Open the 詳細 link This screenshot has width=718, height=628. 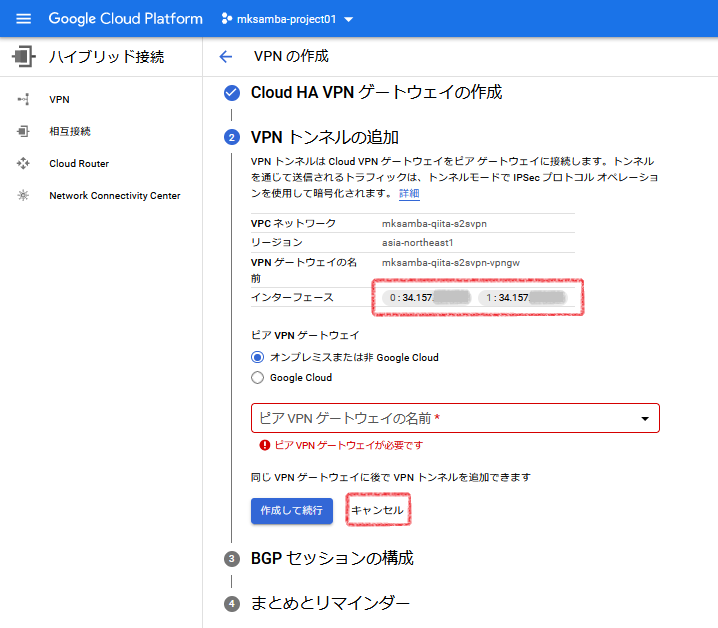click(409, 193)
